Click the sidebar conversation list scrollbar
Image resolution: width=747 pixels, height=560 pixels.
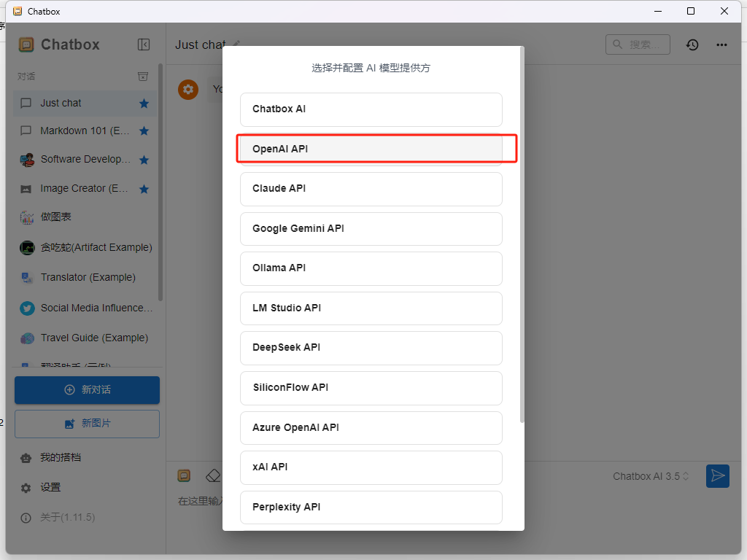(x=160, y=182)
